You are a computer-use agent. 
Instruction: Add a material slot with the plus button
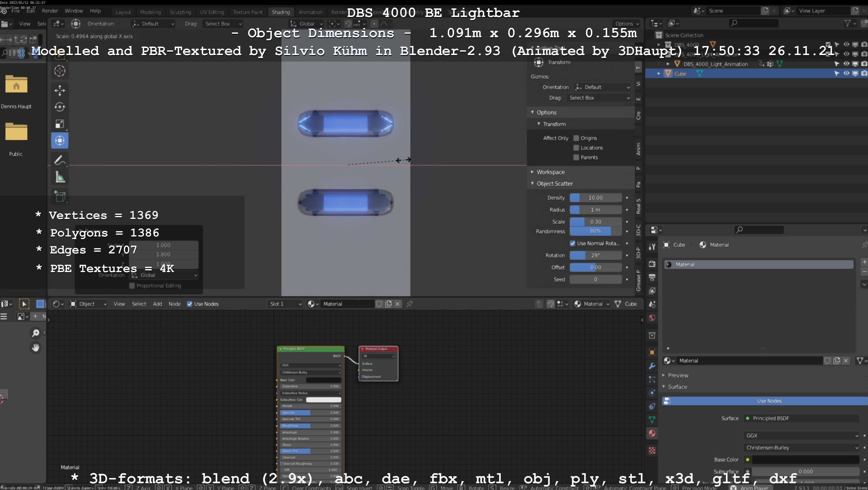click(x=864, y=262)
